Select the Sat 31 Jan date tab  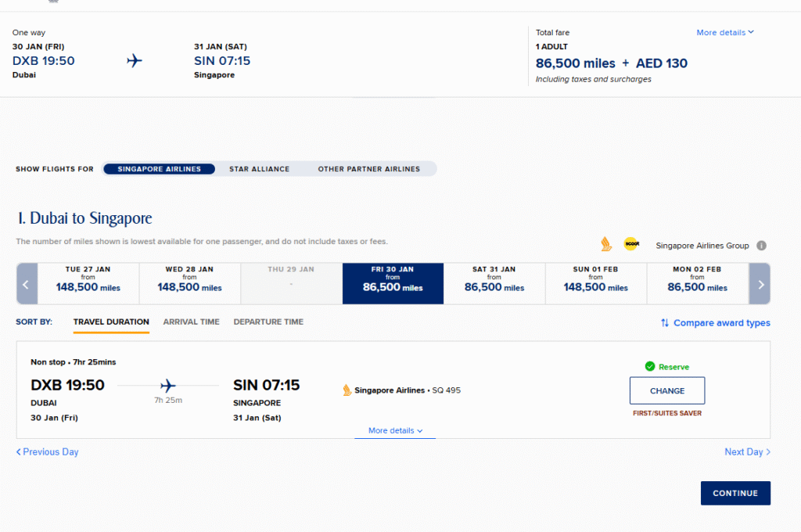(494, 283)
